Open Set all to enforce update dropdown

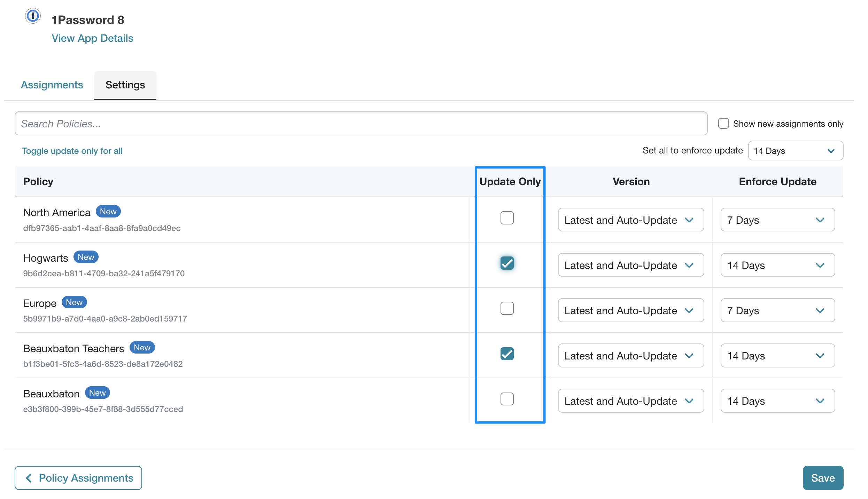tap(796, 151)
